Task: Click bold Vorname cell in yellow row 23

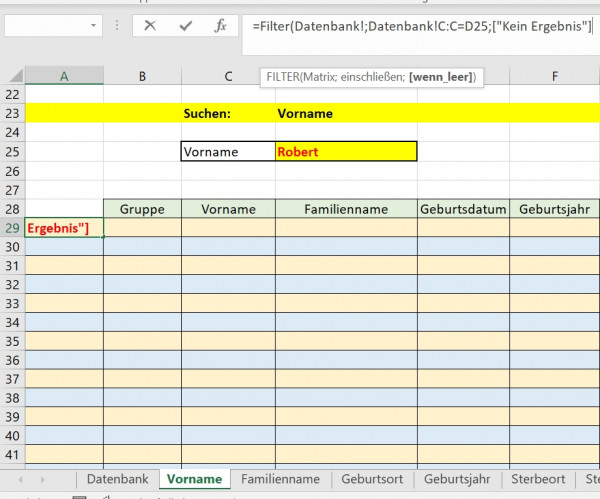Action: [346, 113]
